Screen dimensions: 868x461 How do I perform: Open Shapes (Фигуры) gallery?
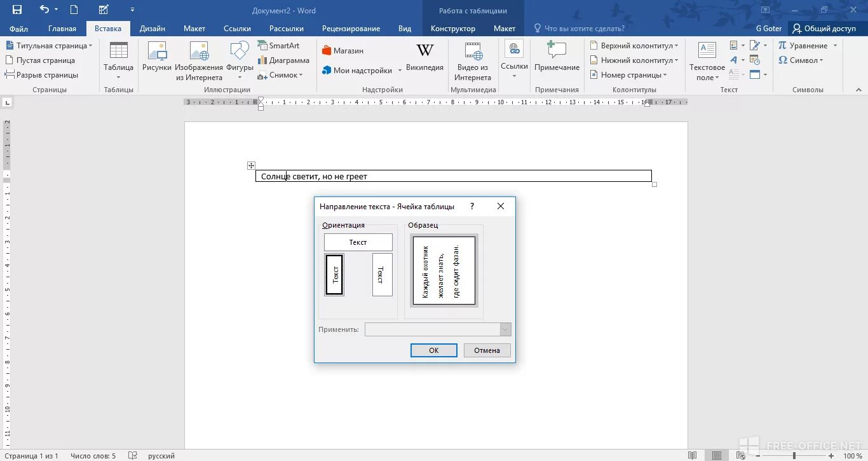coord(240,62)
